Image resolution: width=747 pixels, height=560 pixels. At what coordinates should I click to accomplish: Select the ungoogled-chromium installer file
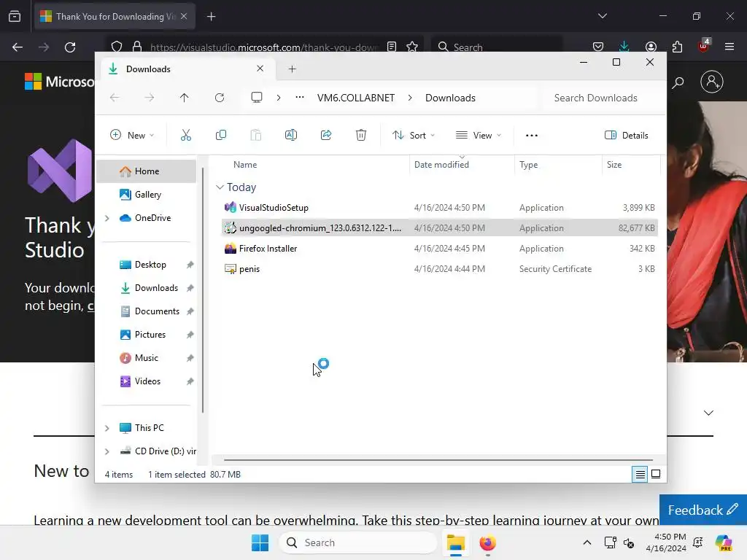coord(440,228)
